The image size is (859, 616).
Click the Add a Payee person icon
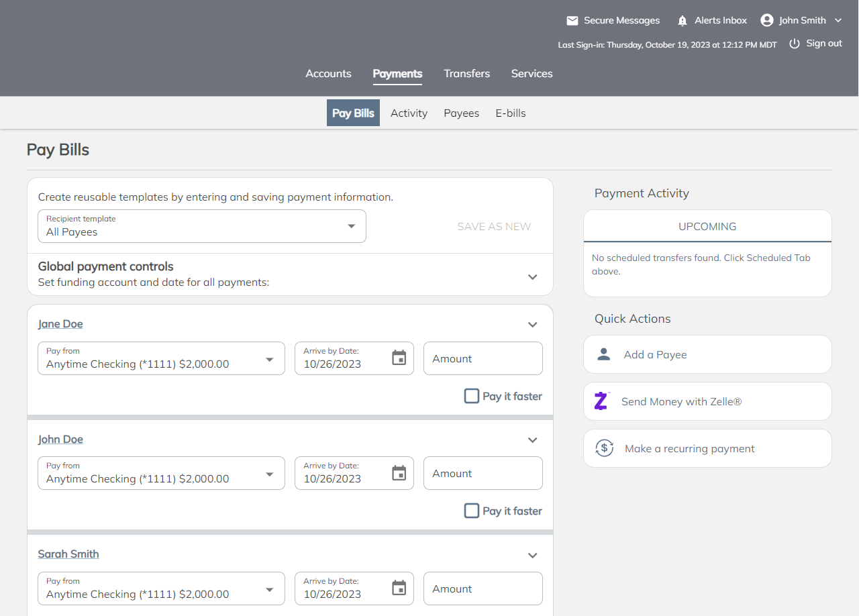pos(604,354)
